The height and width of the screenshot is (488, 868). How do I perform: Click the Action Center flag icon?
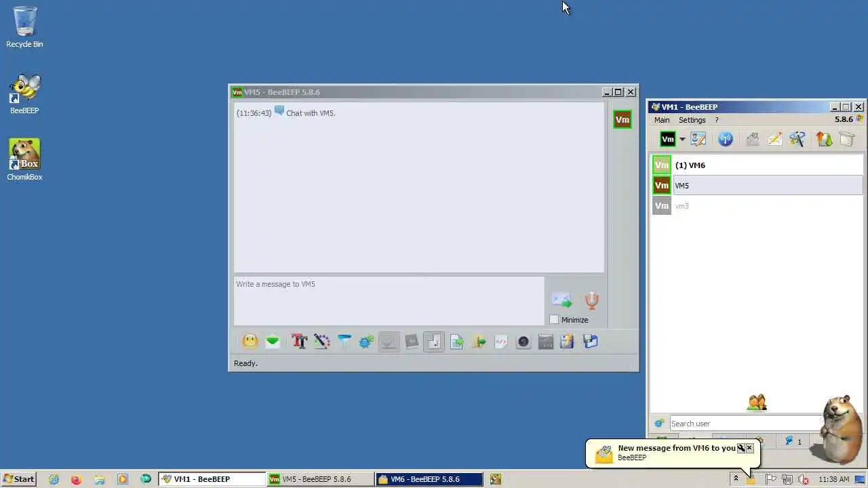click(771, 479)
